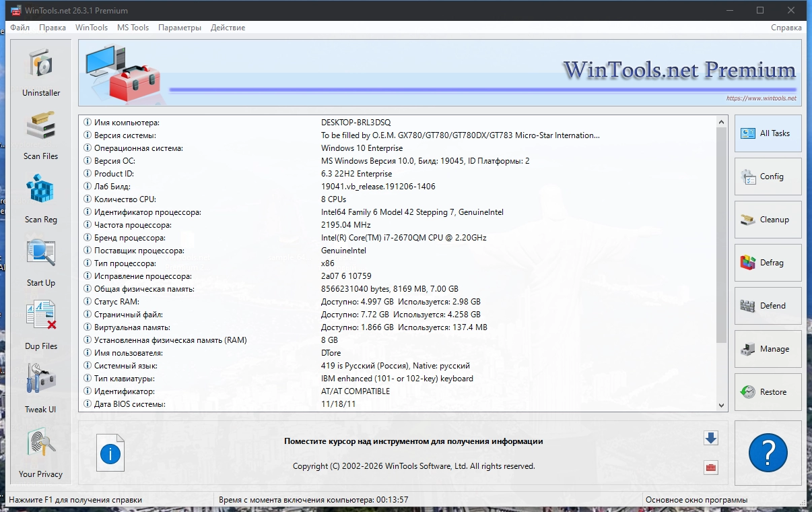This screenshot has width=812, height=512.
Task: Click info icon beside Product ID
Action: 87,174
